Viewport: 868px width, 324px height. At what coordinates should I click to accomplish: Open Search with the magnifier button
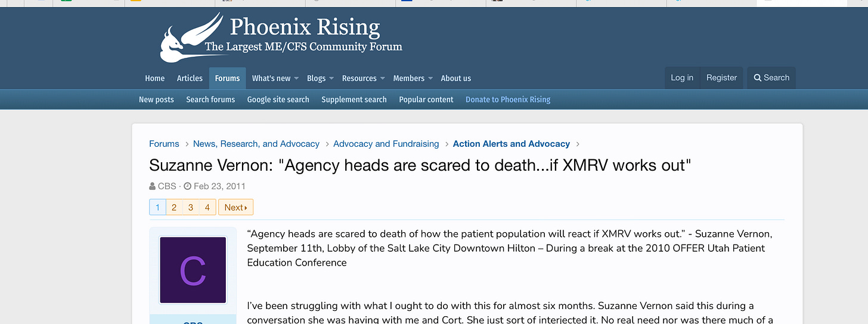pyautogui.click(x=771, y=78)
